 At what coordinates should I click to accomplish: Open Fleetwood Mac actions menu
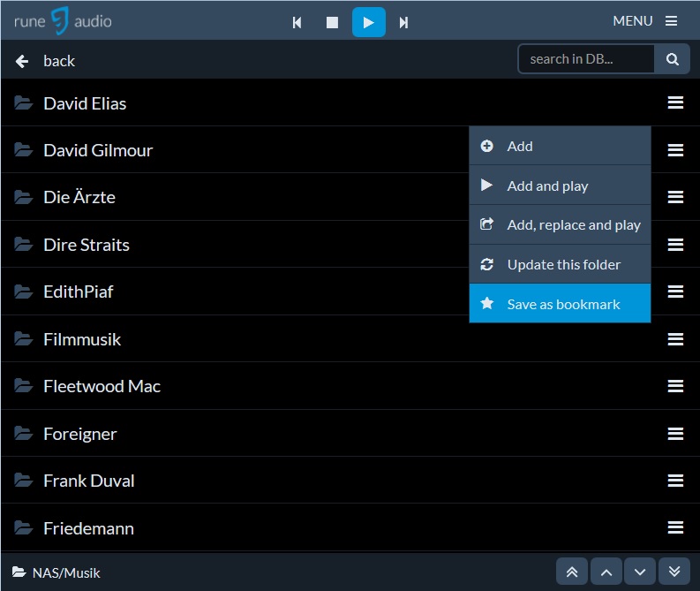(x=675, y=386)
